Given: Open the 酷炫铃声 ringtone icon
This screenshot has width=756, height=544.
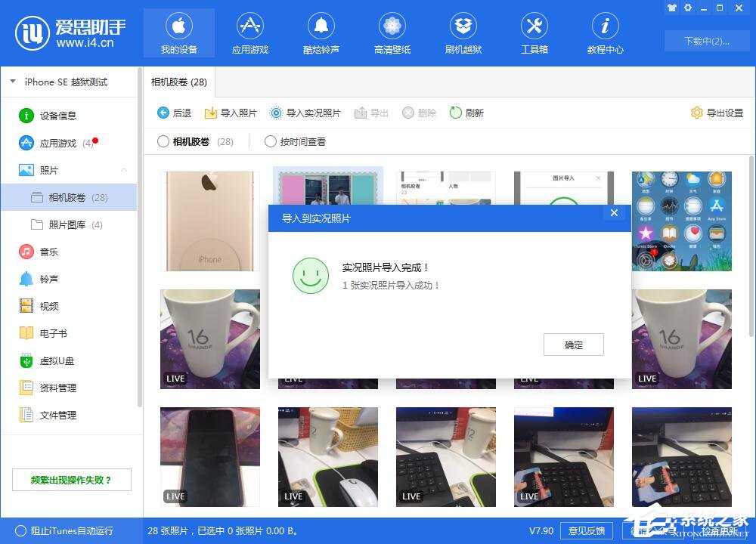Looking at the screenshot, I should (x=321, y=32).
